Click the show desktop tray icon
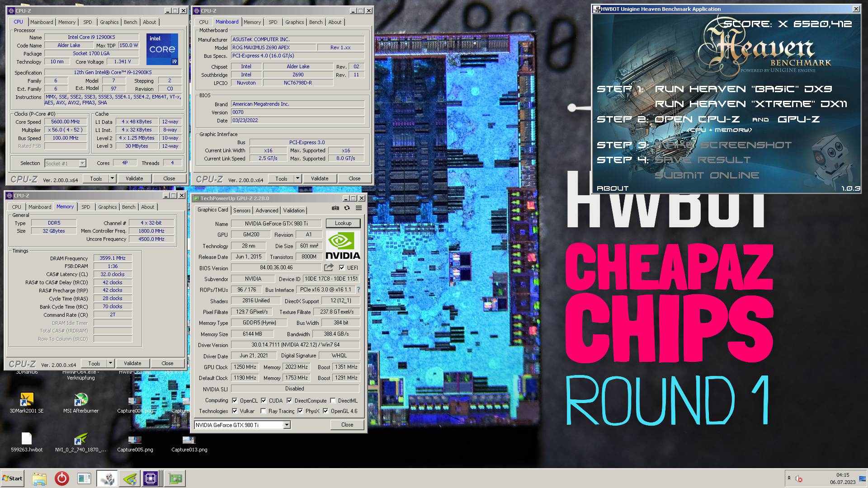The width and height of the screenshot is (868, 488). coord(863,479)
